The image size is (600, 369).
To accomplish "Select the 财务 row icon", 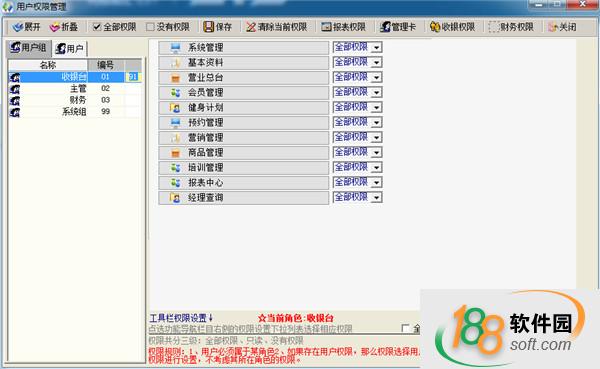I will click(15, 100).
